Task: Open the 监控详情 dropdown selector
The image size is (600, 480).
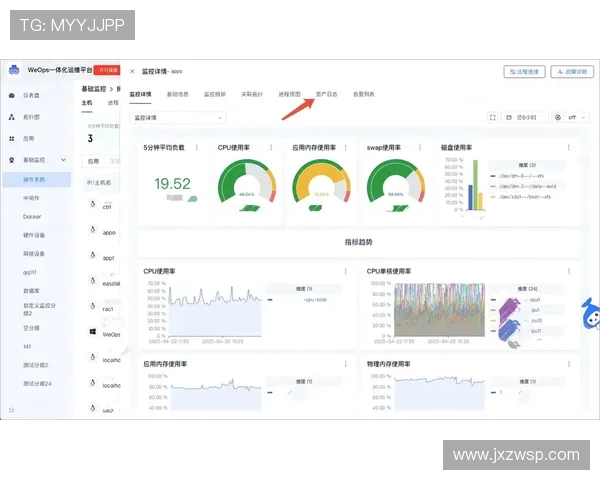Action: coord(180,117)
